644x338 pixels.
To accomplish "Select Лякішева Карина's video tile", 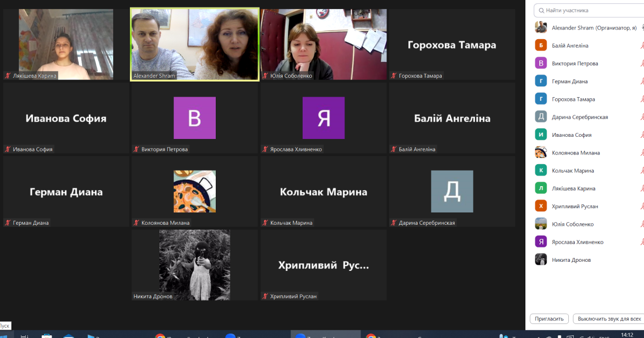I will point(66,44).
